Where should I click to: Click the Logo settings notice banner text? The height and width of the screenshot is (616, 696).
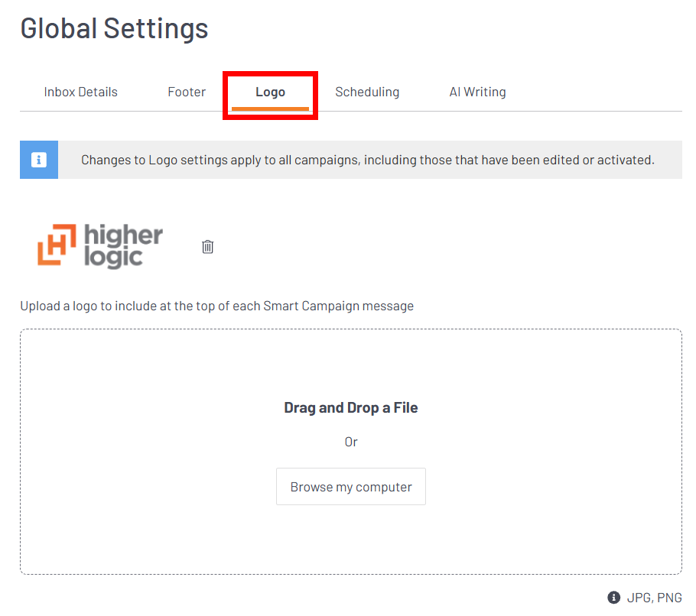pyautogui.click(x=366, y=160)
